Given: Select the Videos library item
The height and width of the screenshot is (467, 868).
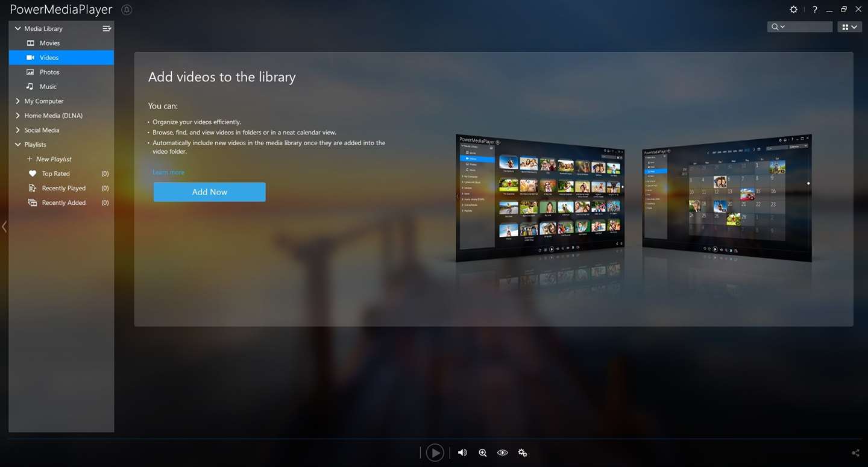Looking at the screenshot, I should [61, 58].
